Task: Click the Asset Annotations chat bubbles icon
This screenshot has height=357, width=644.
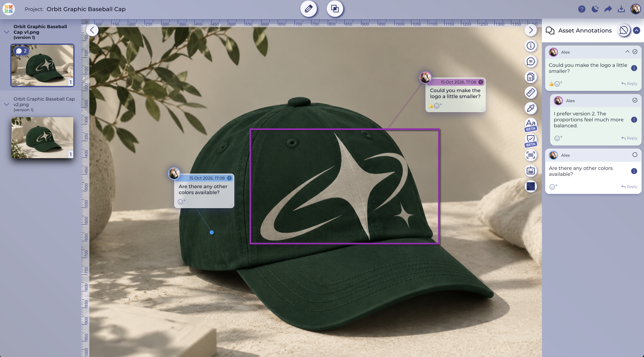Action: click(x=550, y=30)
